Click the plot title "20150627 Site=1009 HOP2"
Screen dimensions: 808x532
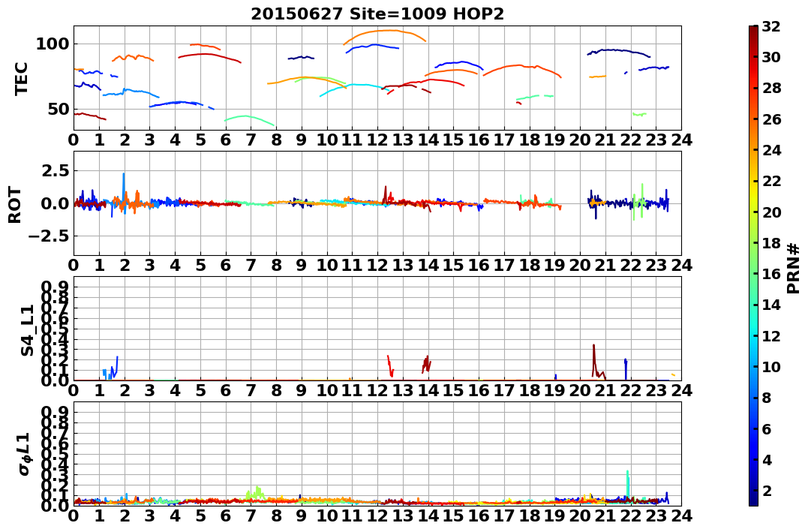(377, 14)
